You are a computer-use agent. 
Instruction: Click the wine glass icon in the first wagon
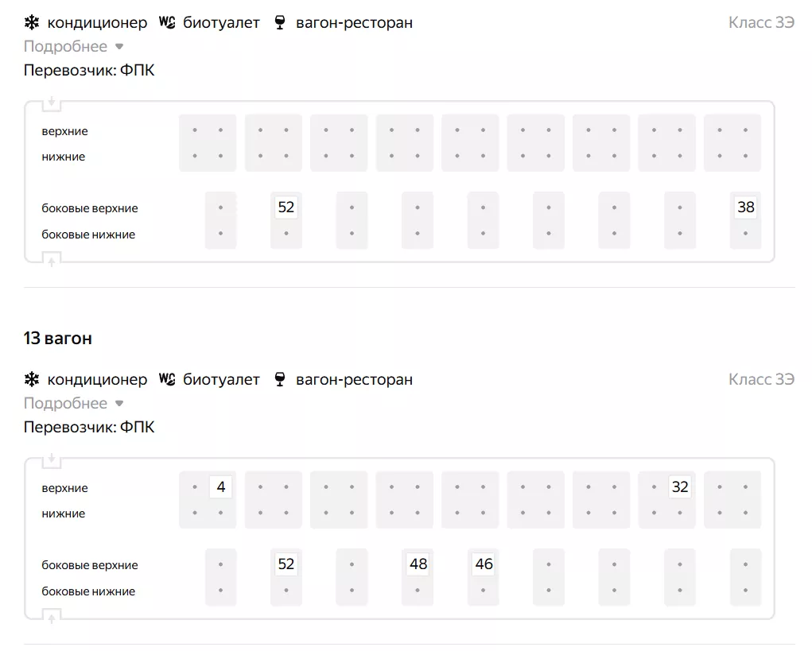tap(279, 22)
